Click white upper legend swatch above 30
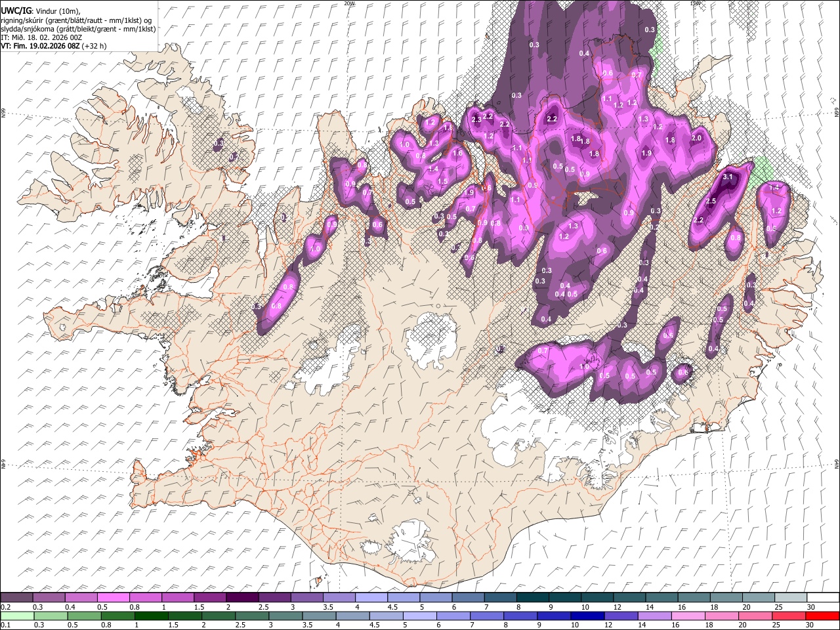840x630 pixels. [x=824, y=598]
